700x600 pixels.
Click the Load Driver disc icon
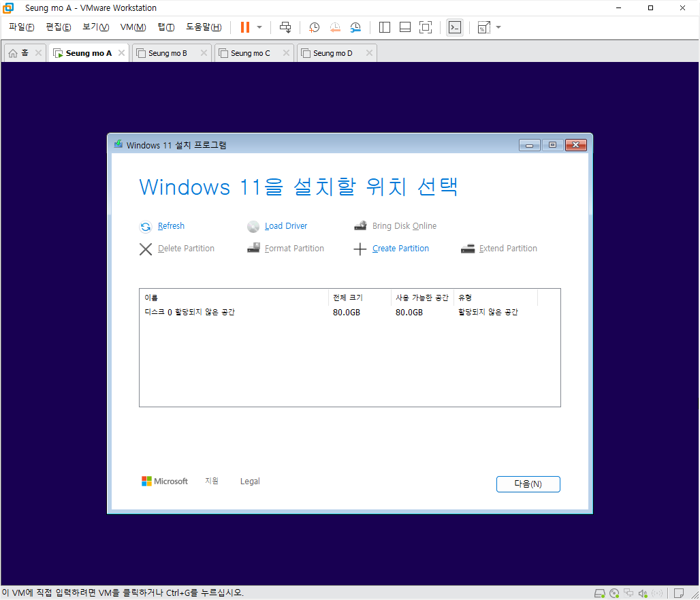click(x=253, y=227)
